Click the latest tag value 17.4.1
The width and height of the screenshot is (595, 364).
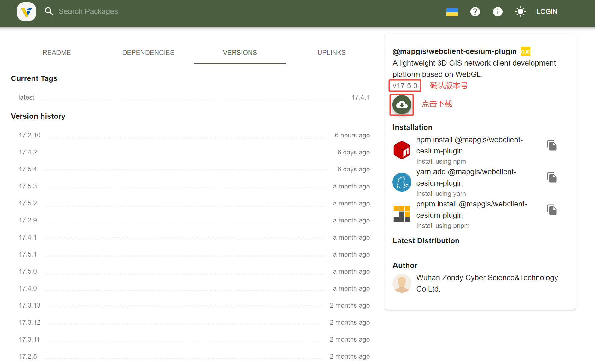pos(361,97)
